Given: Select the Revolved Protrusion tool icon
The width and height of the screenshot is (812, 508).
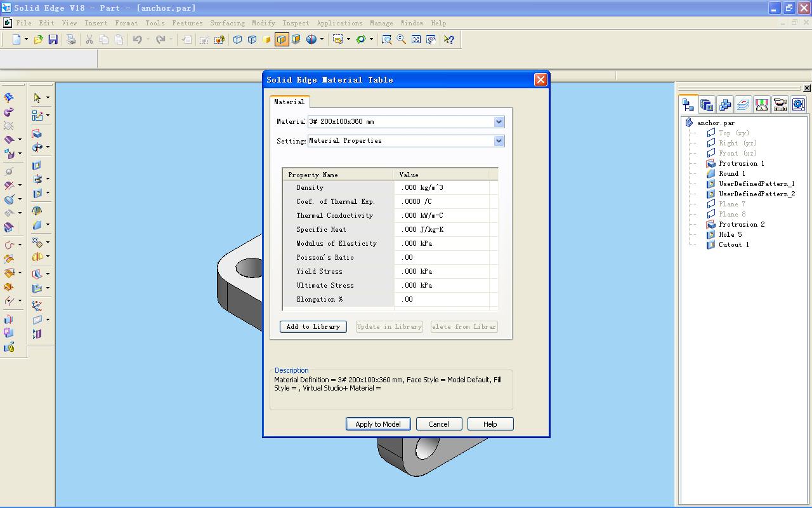Looking at the screenshot, I should click(37, 147).
